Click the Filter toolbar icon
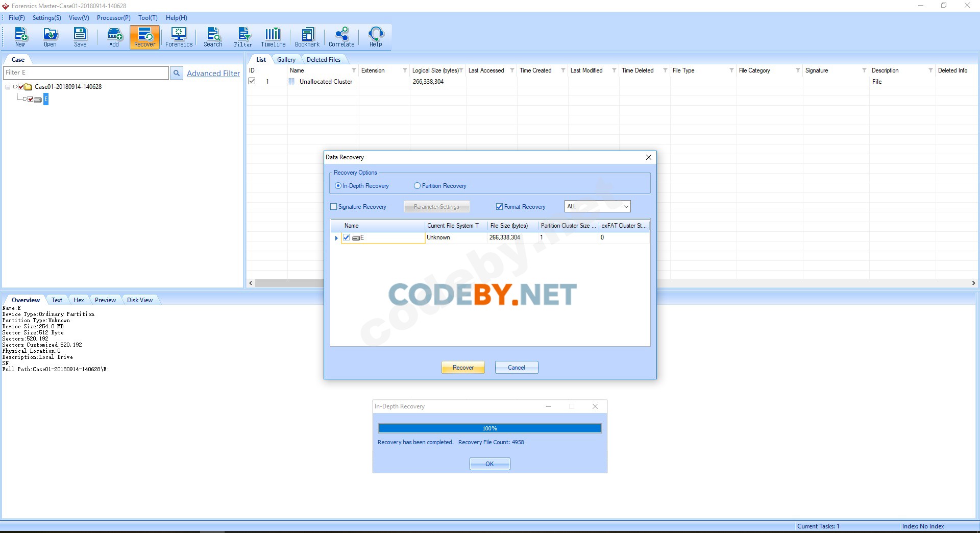The image size is (980, 533). point(243,37)
